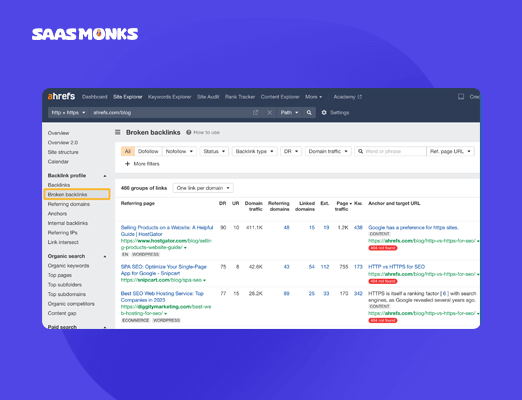
Task: Sort by DR column header
Action: point(222,203)
